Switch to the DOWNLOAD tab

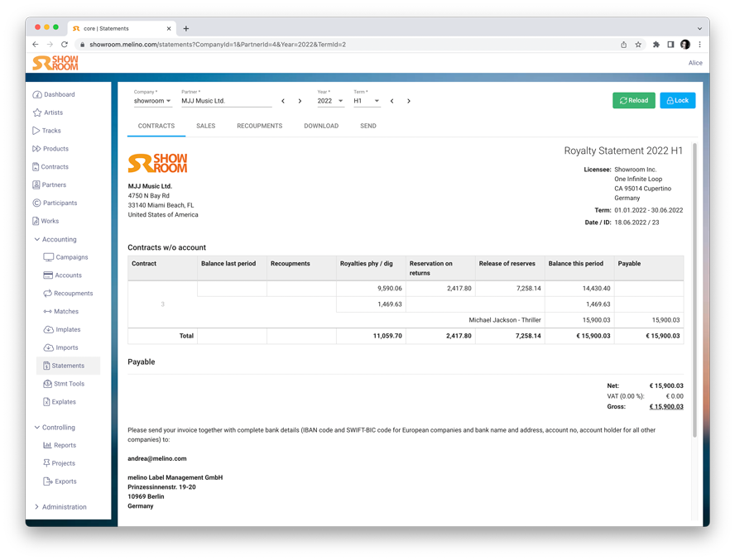click(320, 127)
